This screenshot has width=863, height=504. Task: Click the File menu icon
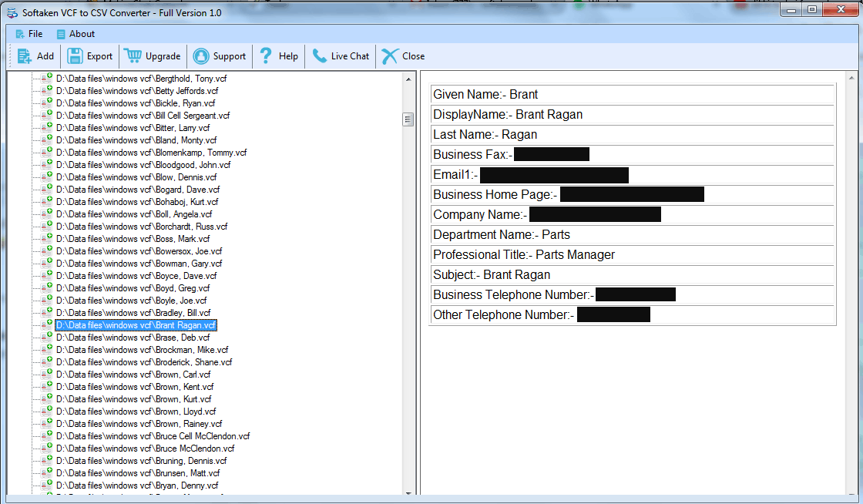(20, 34)
